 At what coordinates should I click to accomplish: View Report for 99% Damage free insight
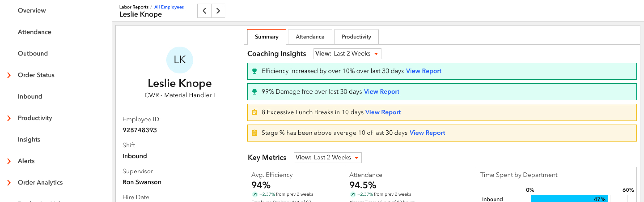pos(381,92)
